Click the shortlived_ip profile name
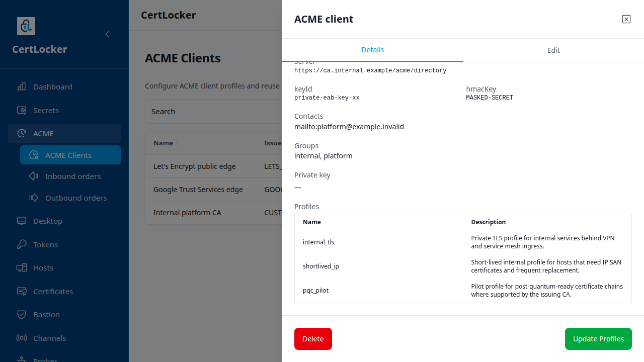The width and height of the screenshot is (644, 362). coord(321,266)
